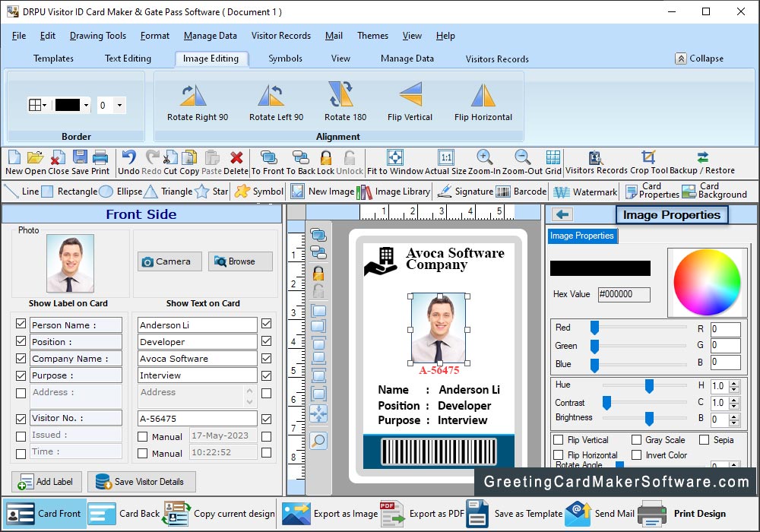Adjust the Hue slider
This screenshot has height=532, width=760.
[649, 385]
